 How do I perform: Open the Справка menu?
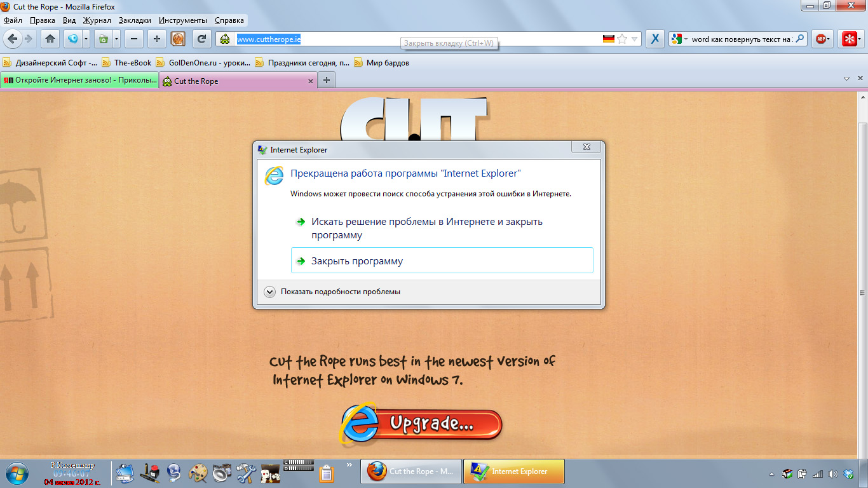[229, 20]
